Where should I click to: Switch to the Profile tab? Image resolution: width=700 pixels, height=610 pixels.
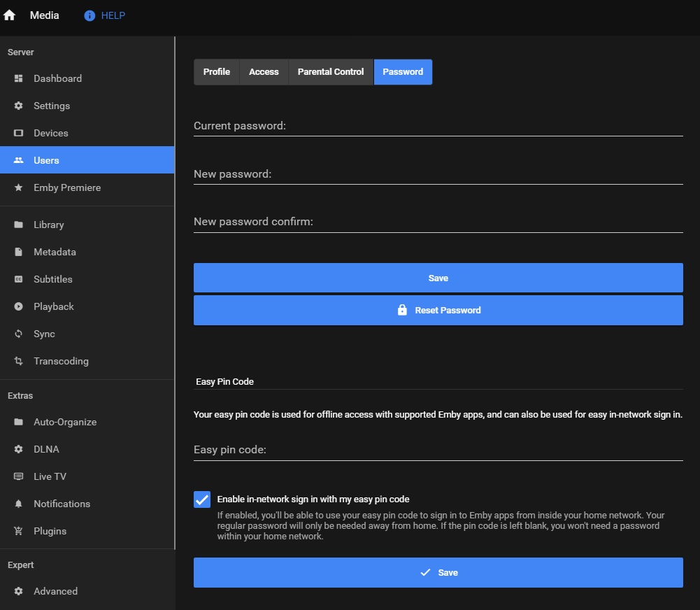(217, 72)
